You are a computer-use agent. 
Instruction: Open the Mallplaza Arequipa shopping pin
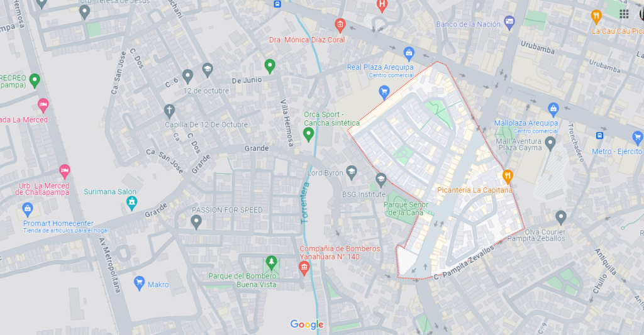click(553, 109)
